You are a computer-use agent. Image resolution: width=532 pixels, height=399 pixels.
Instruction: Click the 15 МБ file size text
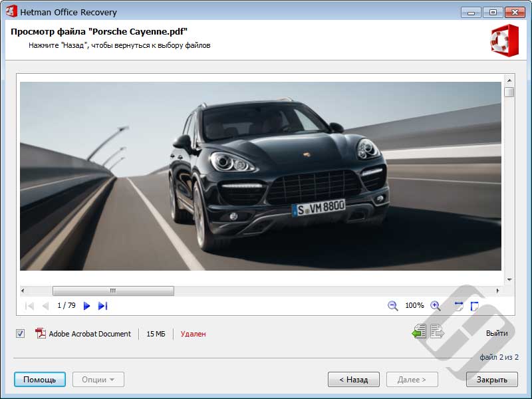tap(156, 334)
